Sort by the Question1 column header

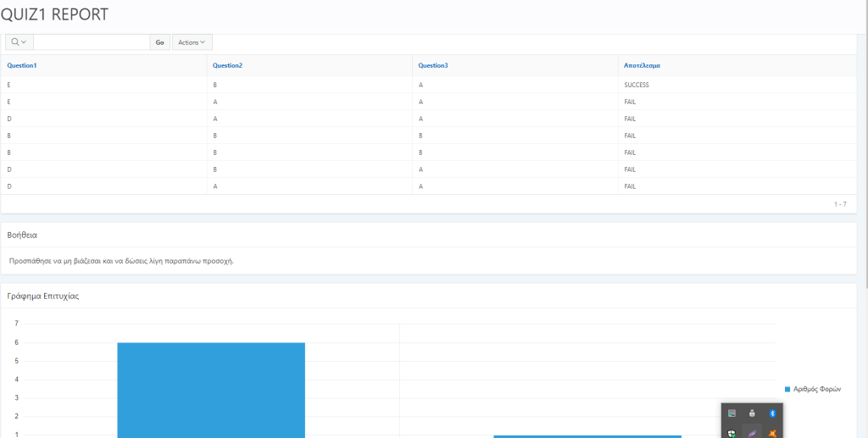(x=22, y=65)
